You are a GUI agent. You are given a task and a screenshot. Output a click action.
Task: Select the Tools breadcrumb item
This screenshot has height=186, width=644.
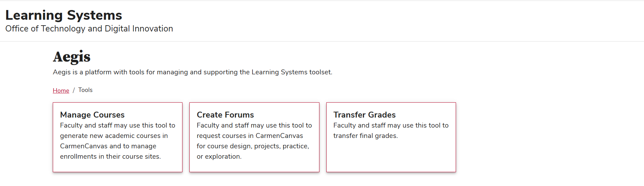click(85, 90)
